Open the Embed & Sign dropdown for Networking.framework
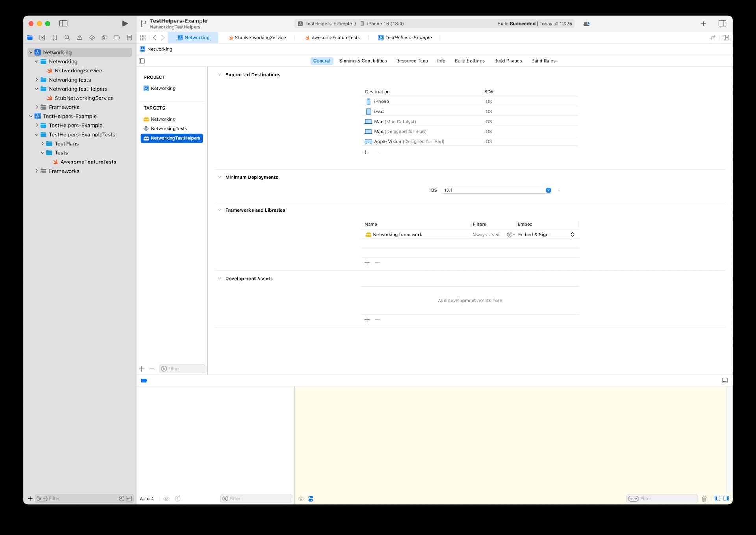 (572, 234)
